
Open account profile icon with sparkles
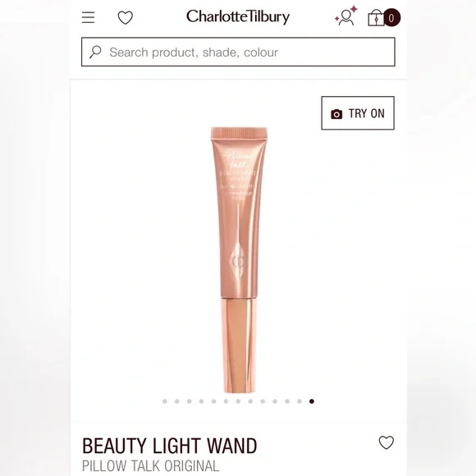tap(346, 16)
